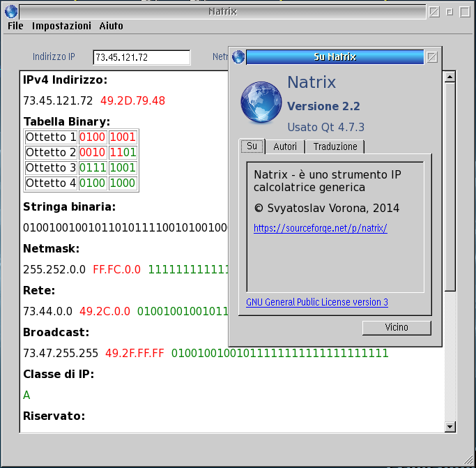Screen dimensions: 476x468
Task: Switch to the Autori tab
Action: click(x=285, y=146)
